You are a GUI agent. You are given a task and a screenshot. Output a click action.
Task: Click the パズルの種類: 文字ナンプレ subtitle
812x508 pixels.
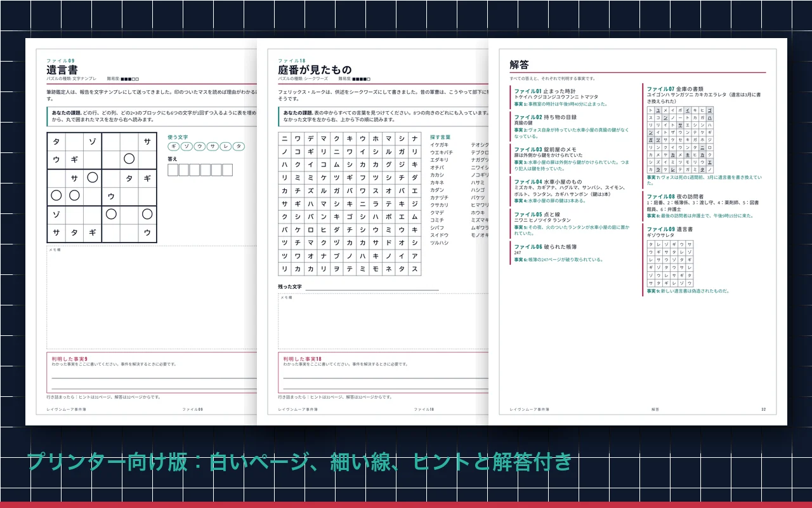point(72,78)
